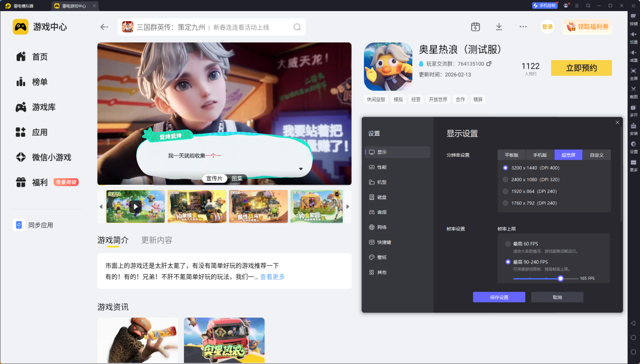Open 壁纸 settings category
This screenshot has width=640, height=364.
coord(397,257)
